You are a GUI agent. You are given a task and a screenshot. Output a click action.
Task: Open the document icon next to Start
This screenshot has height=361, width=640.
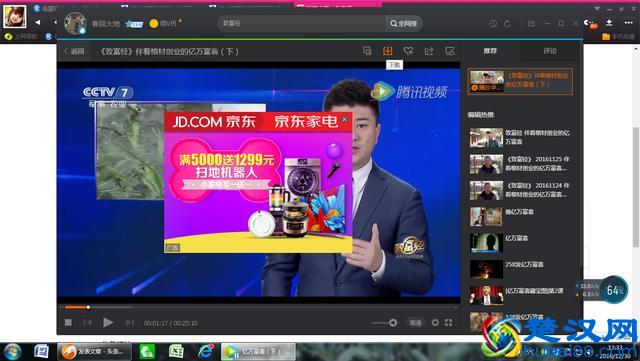click(x=41, y=352)
